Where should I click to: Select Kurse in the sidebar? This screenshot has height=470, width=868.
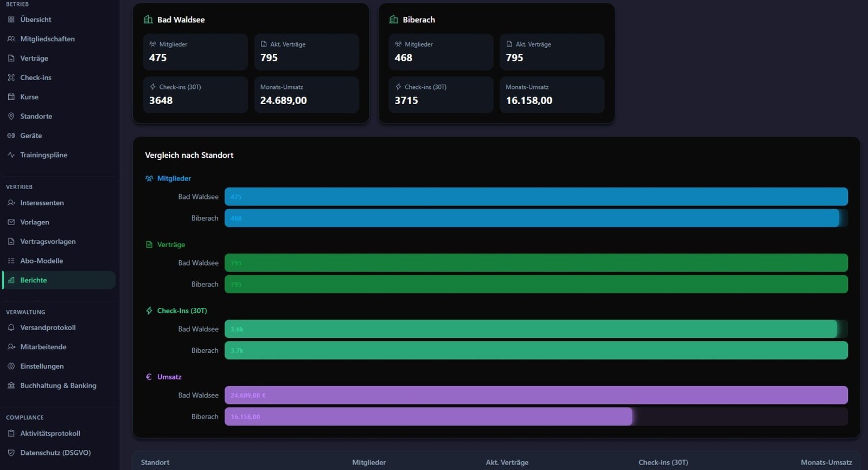(x=59, y=97)
